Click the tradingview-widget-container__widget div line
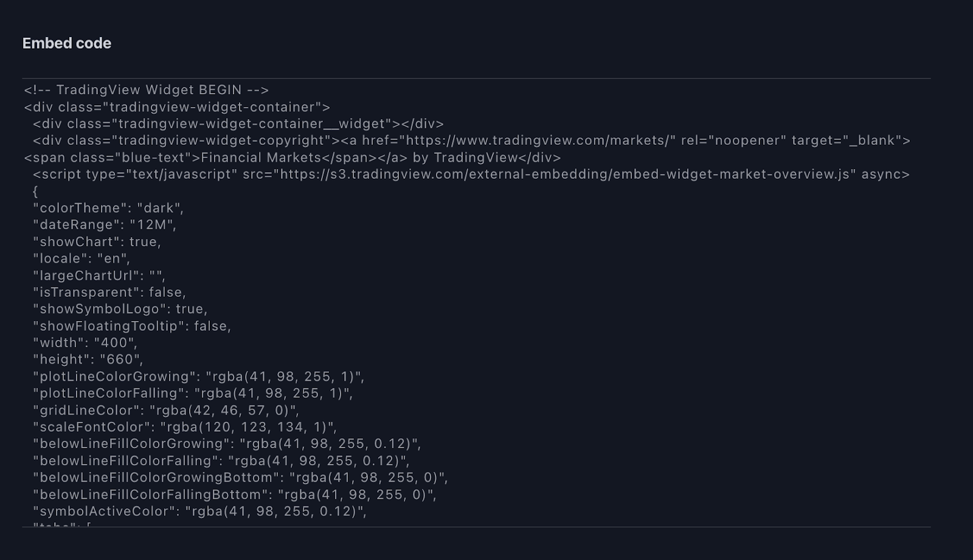This screenshot has width=973, height=560. tap(238, 124)
